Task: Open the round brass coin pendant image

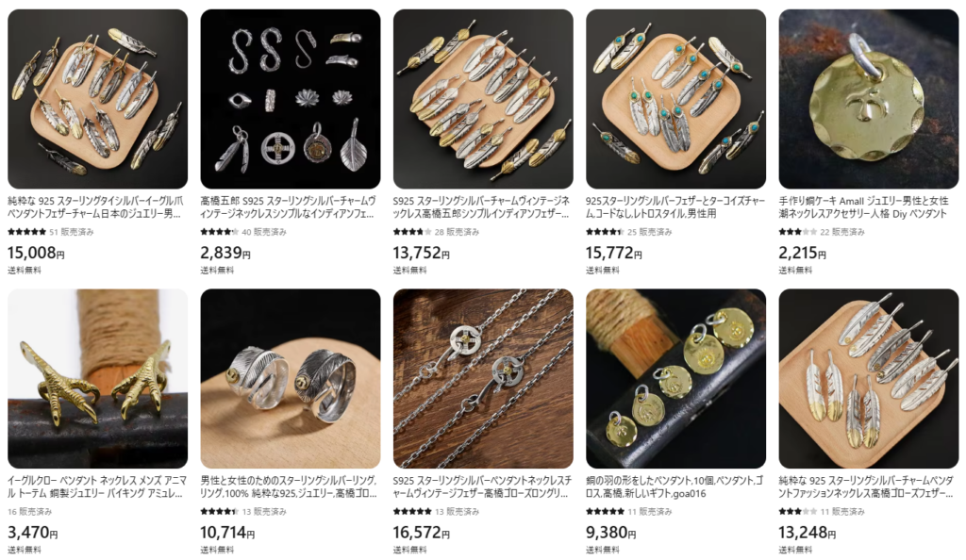Action: pos(869,98)
